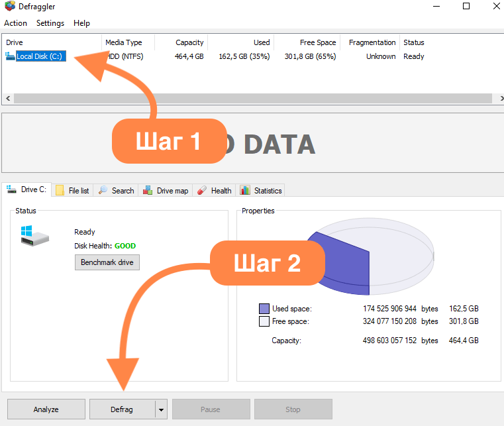
Task: Click the Health pill icon
Action: click(202, 190)
